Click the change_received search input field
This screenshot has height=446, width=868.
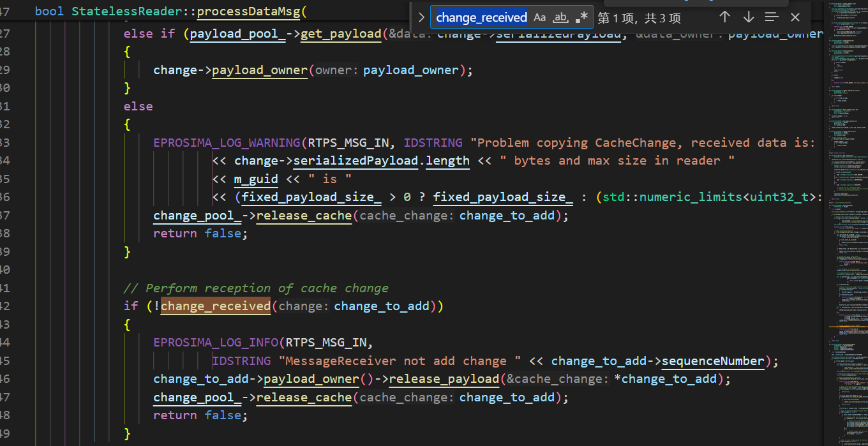point(481,17)
